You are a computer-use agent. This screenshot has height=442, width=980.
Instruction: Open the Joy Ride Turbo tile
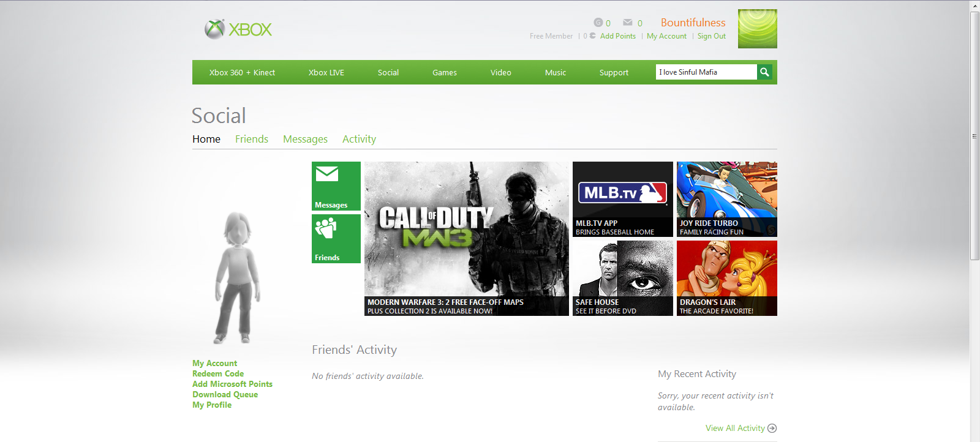[727, 199]
